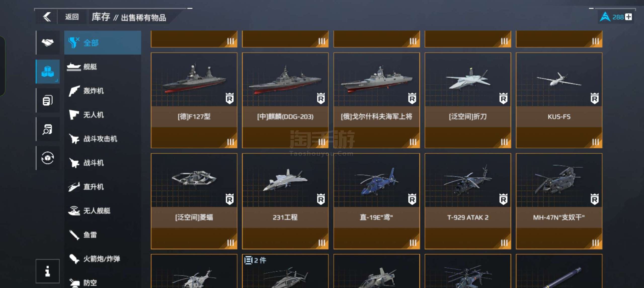Viewport: 644px width, 288px height.
Task: Add currency with the plus icon
Action: coord(629,17)
